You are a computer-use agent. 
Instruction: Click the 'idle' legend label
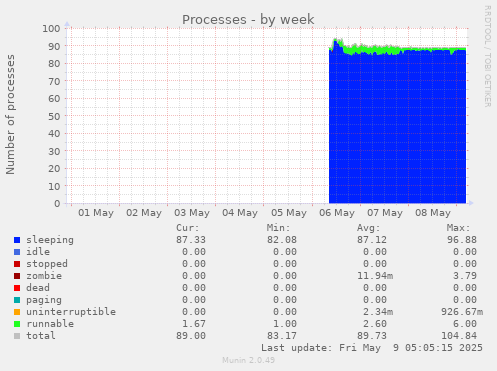click(x=38, y=252)
